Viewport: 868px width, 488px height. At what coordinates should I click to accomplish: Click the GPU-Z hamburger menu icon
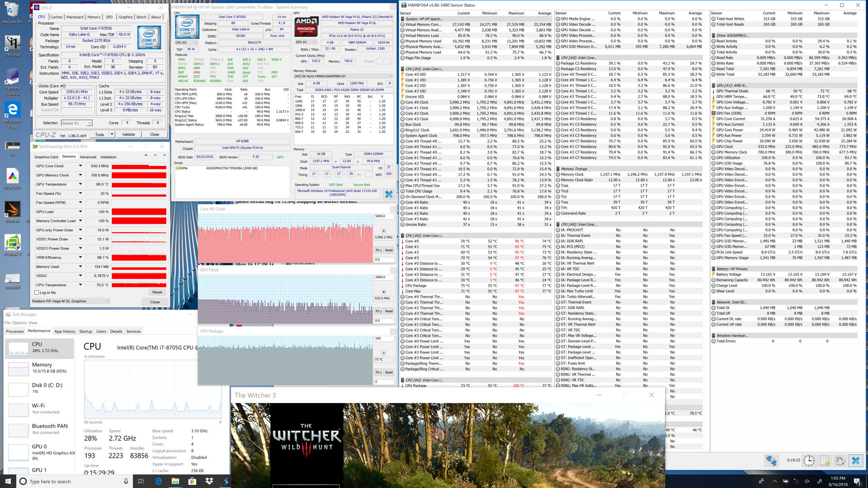(x=164, y=155)
